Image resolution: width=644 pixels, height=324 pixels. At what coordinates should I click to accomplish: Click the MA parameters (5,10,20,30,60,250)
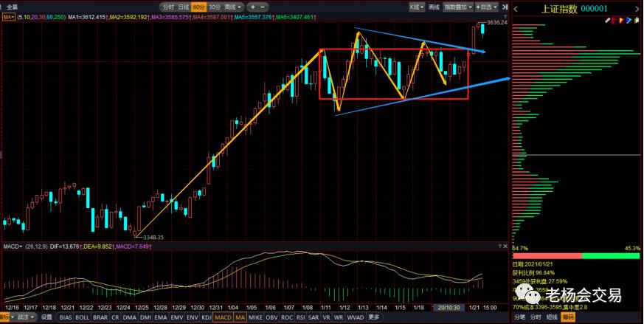41,17
